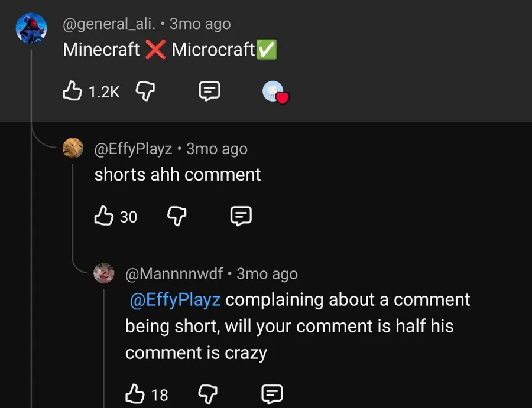Like the Mannnnwdf reply comment

coord(135,393)
